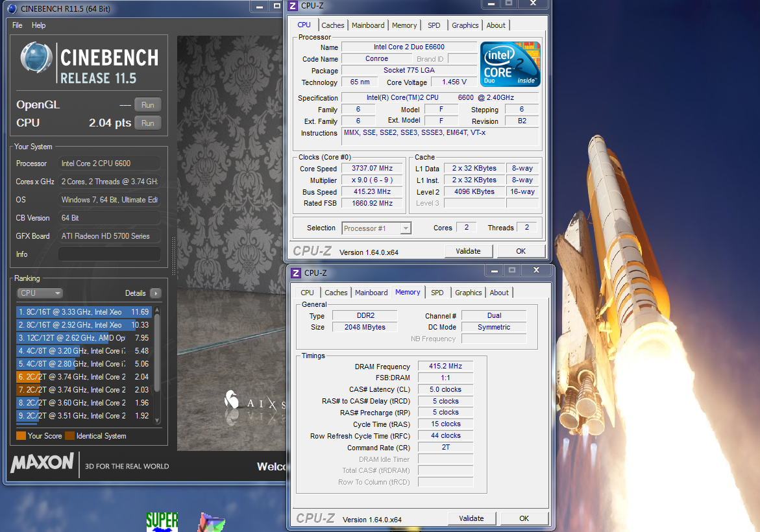This screenshot has height=532, width=760.
Task: Select ranking entry 8. 2C/2T @ 3.60 GHz
Action: click(84, 403)
